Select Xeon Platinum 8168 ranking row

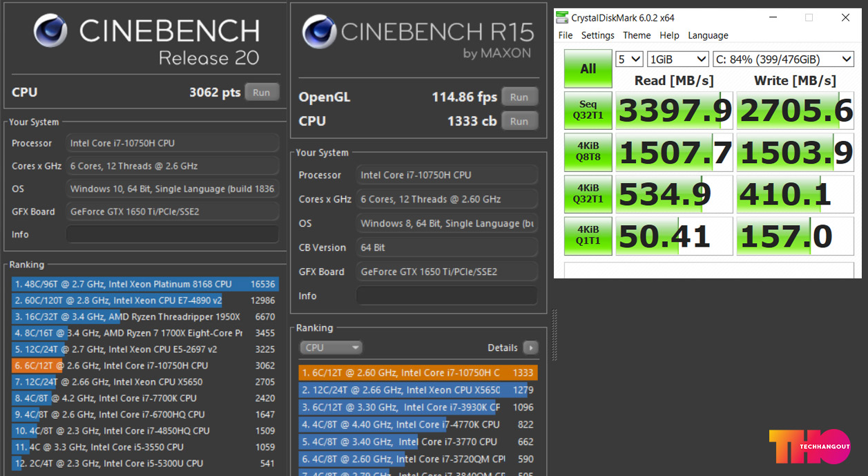(x=145, y=284)
